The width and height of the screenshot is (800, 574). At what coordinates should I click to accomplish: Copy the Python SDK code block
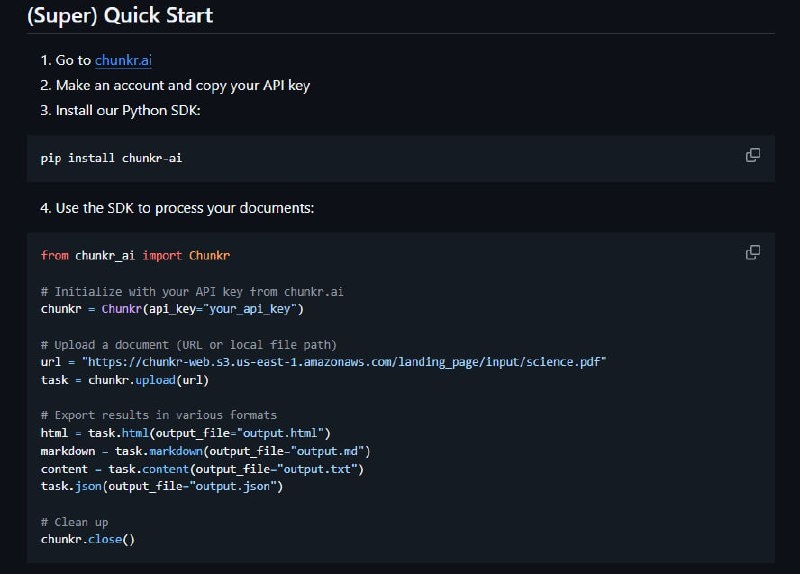(753, 252)
